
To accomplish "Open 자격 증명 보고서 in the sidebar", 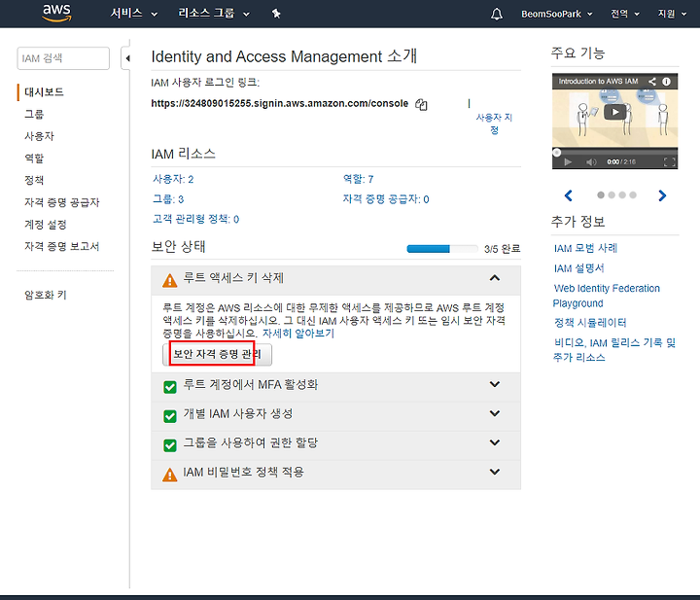I will click(61, 246).
